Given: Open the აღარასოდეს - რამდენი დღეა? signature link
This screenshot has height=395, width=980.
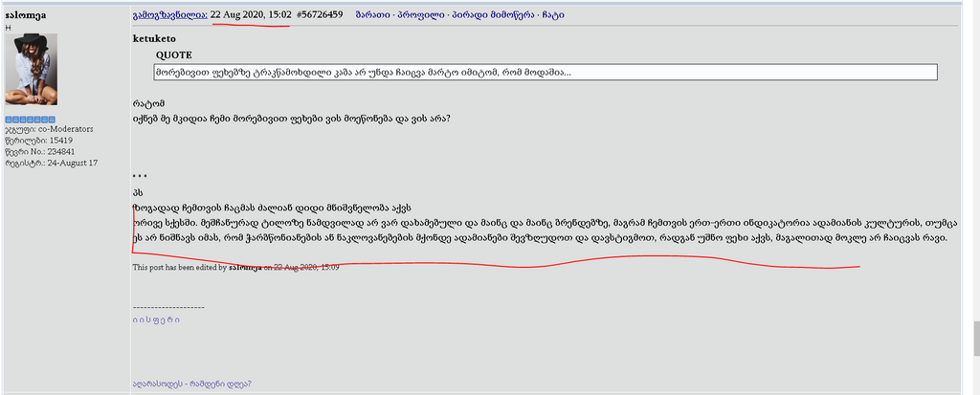Looking at the screenshot, I should pos(191,384).
